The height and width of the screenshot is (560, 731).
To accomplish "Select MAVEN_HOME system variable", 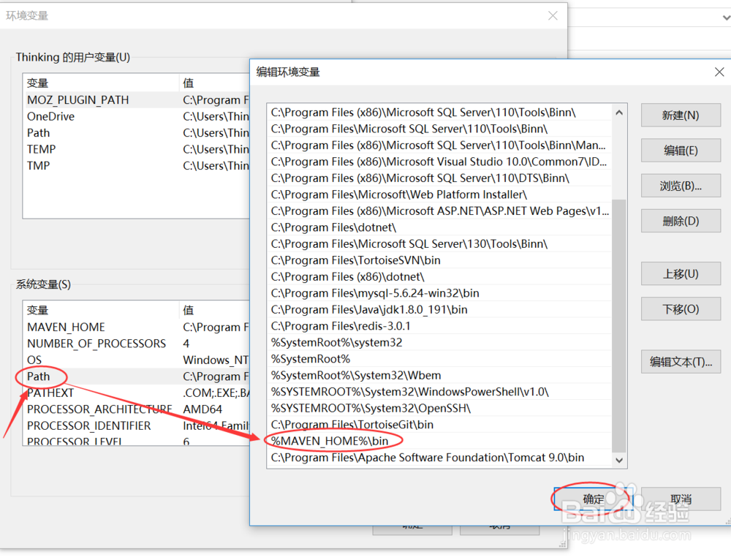I will [136, 328].
